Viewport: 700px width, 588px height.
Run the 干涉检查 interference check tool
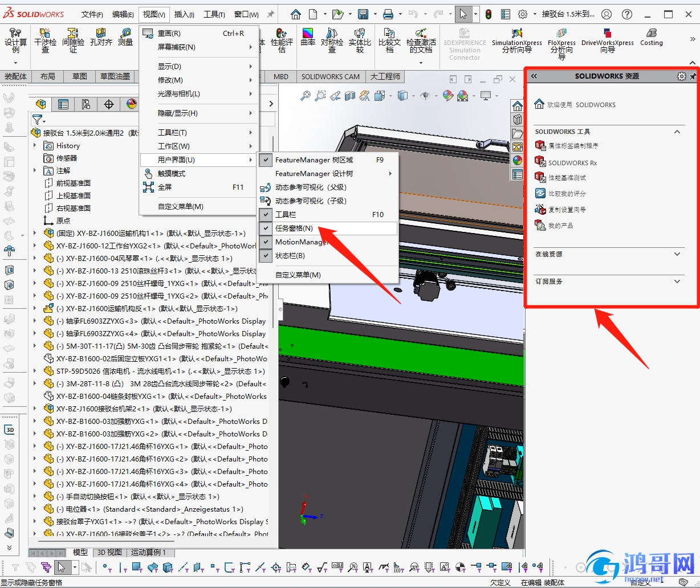tap(46, 41)
